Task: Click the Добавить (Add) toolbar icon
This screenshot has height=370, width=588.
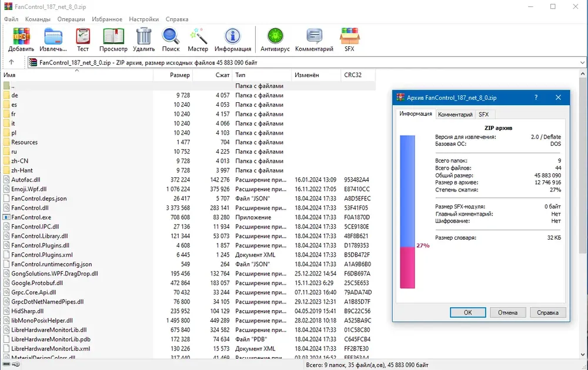Action: pyautogui.click(x=21, y=39)
